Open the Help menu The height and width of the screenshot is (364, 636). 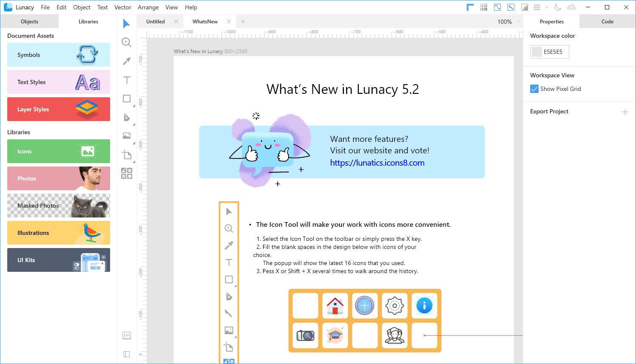click(191, 7)
